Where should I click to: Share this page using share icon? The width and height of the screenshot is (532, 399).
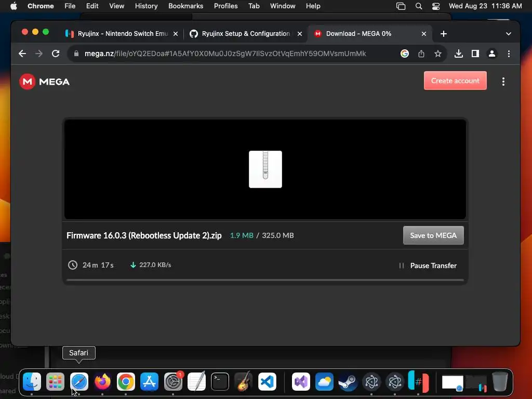click(x=421, y=54)
